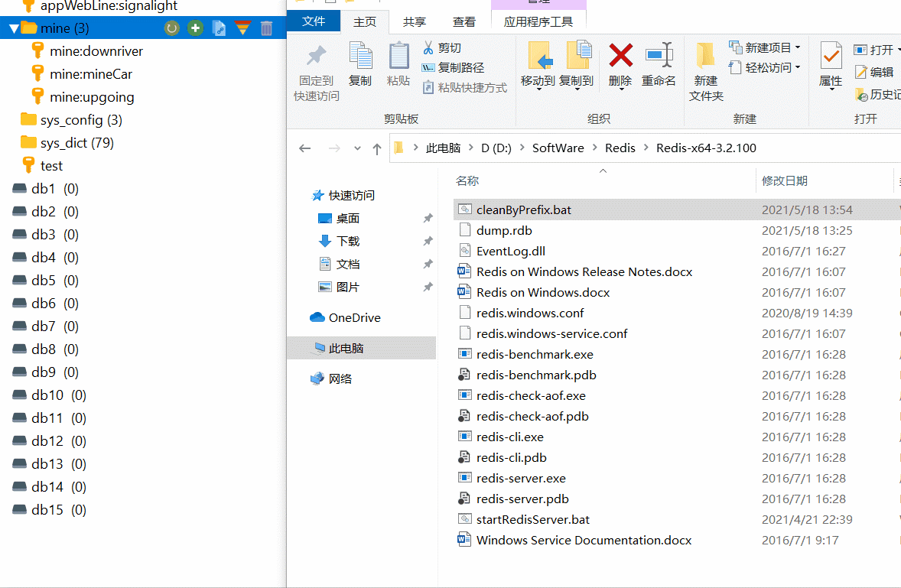The height and width of the screenshot is (588, 901).
Task: Select 网络 in navigation pane
Action: 330,379
